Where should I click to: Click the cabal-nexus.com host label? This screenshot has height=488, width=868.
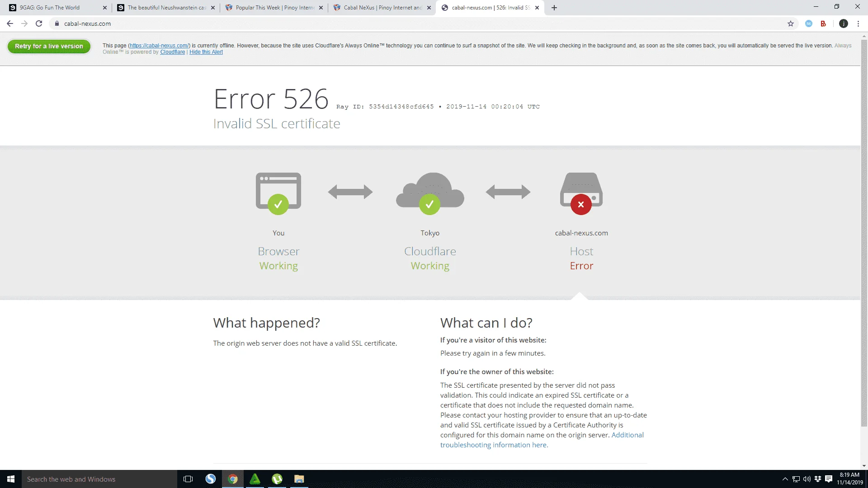[x=581, y=233]
